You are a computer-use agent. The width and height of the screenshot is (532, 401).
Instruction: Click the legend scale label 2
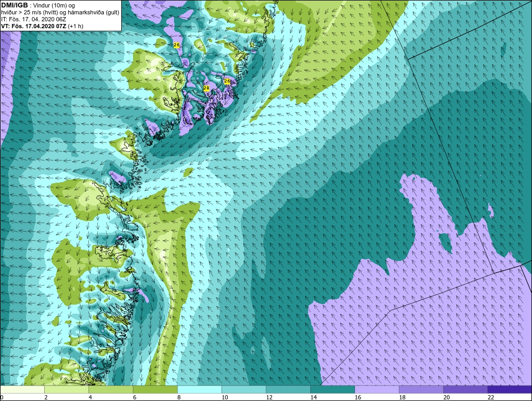click(46, 397)
